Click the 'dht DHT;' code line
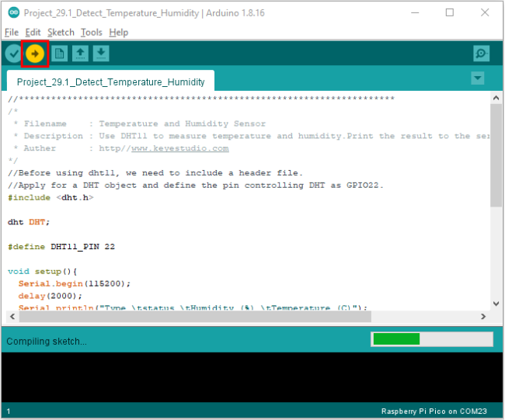The width and height of the screenshot is (505, 420). coord(29,222)
